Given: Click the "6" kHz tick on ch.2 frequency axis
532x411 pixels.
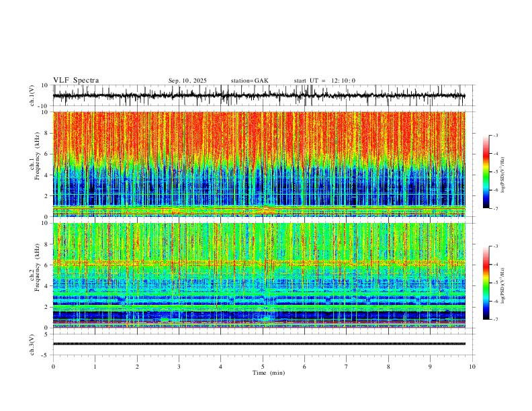Looking at the screenshot, I should [47, 265].
